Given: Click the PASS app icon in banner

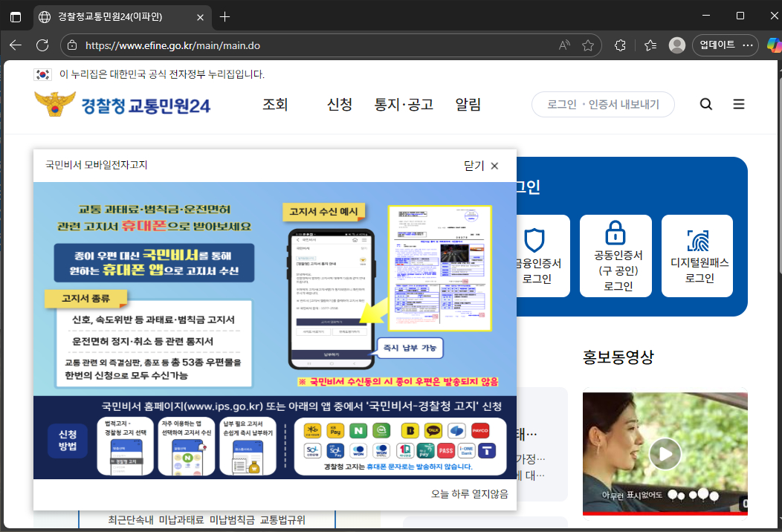Looking at the screenshot, I should pyautogui.click(x=446, y=451).
